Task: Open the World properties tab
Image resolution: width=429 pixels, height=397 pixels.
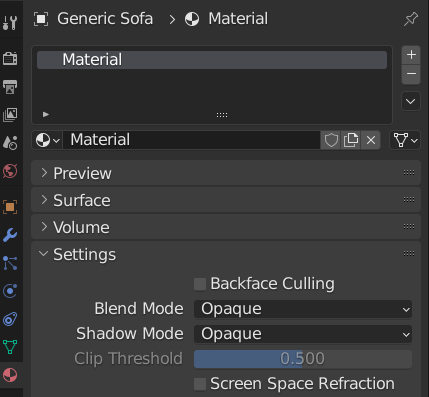Action: pyautogui.click(x=10, y=171)
